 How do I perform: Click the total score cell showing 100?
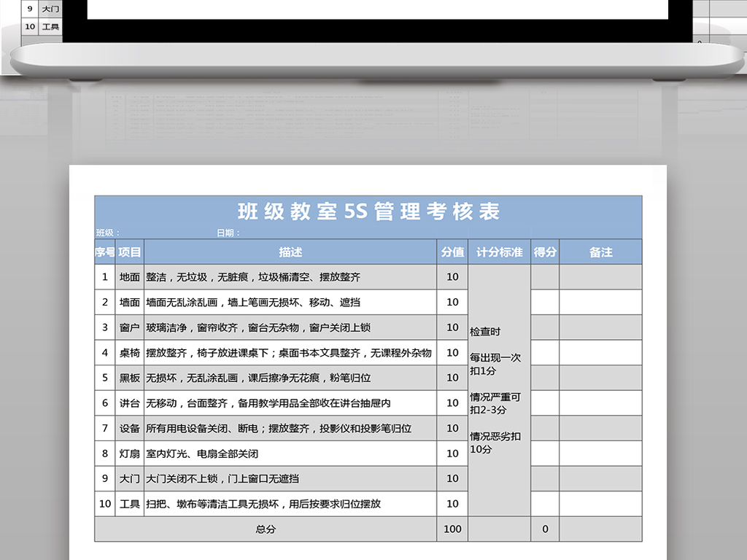click(452, 529)
